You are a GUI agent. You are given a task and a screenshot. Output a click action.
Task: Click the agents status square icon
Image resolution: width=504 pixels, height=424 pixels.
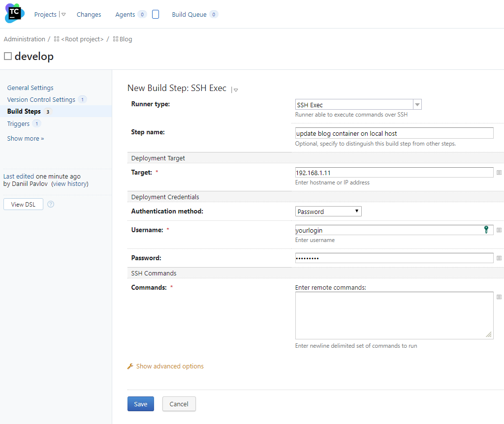coord(156,14)
